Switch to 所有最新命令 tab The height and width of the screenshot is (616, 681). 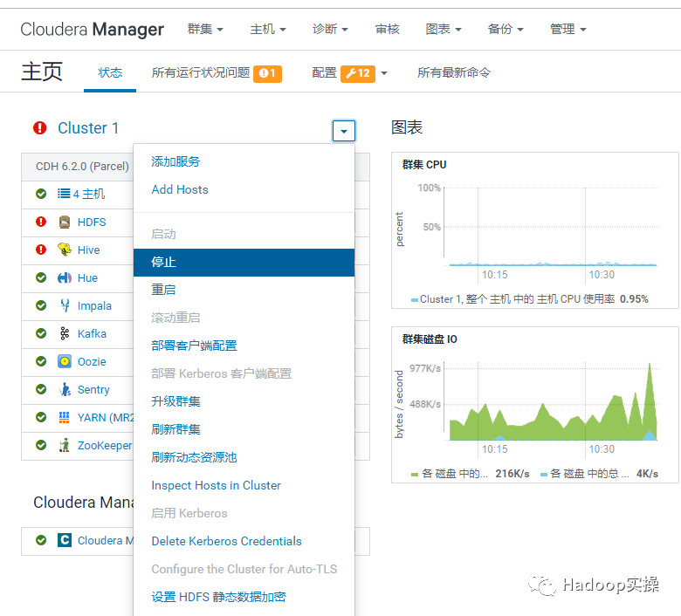click(454, 72)
